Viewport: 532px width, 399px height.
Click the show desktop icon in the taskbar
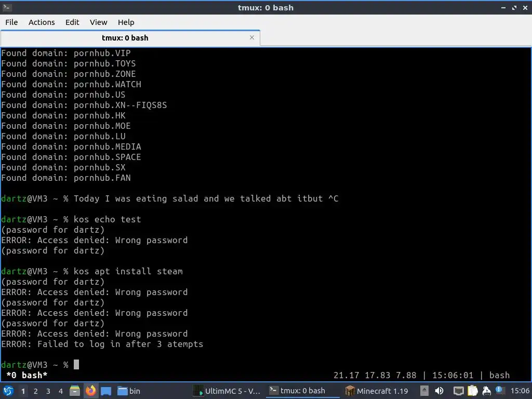[106, 391]
